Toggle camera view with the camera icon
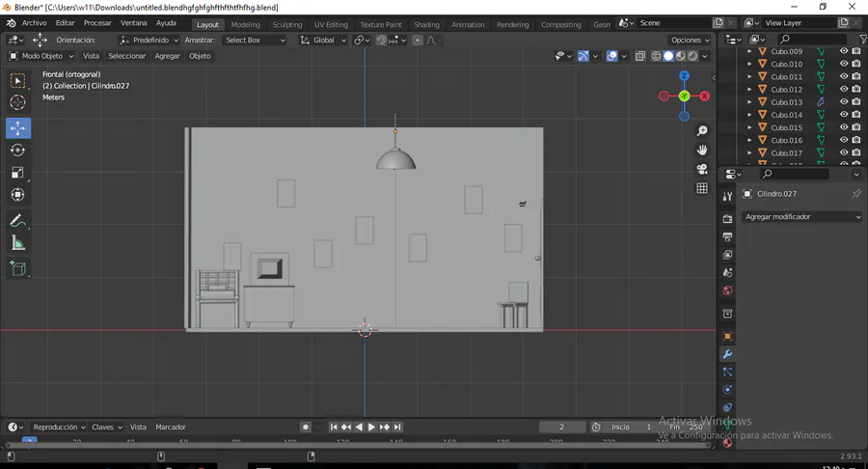The height and width of the screenshot is (469, 868). coord(702,169)
